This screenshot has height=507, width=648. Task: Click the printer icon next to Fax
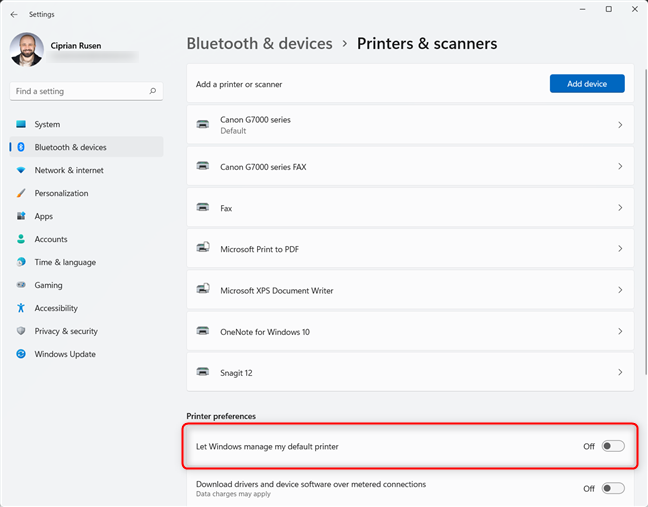(x=202, y=207)
